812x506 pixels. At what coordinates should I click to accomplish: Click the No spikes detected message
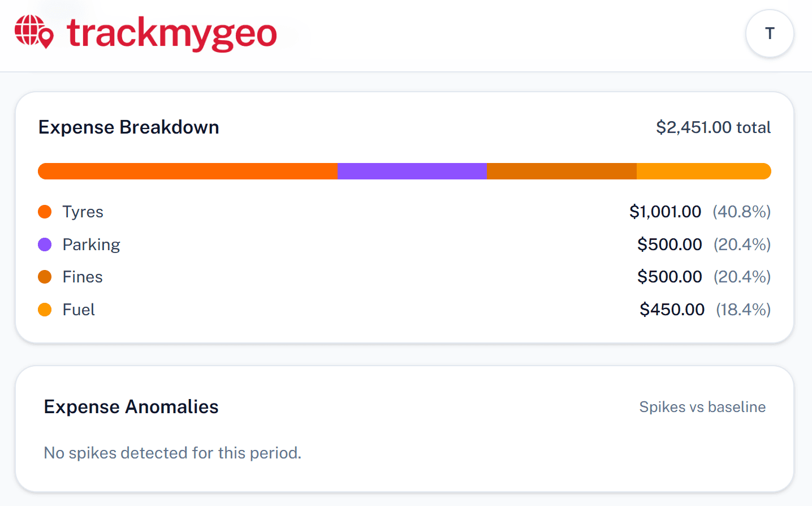tap(172, 453)
